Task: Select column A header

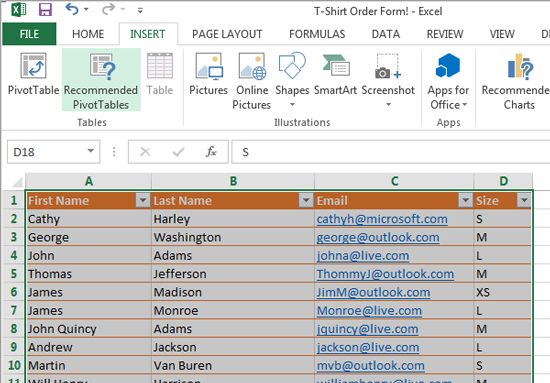Action: [x=88, y=181]
